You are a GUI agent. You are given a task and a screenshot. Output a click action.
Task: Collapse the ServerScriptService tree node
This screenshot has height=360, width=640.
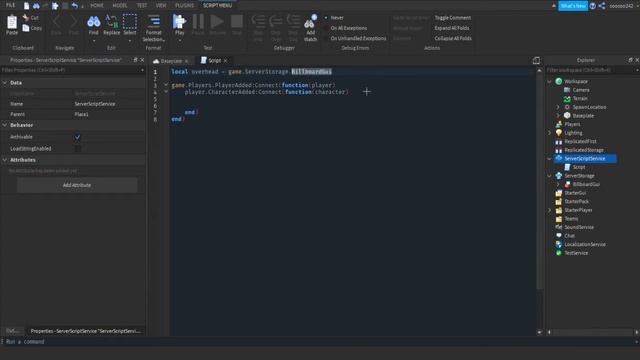click(x=549, y=158)
